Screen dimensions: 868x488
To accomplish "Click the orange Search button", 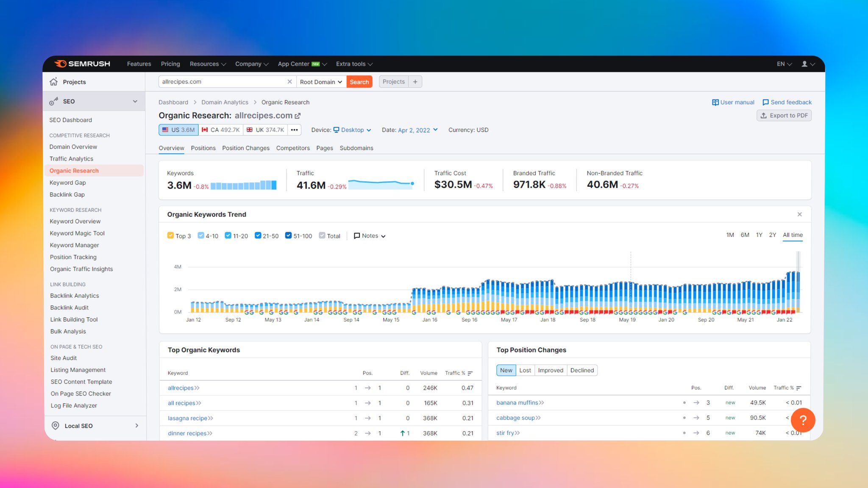I will pyautogui.click(x=359, y=82).
